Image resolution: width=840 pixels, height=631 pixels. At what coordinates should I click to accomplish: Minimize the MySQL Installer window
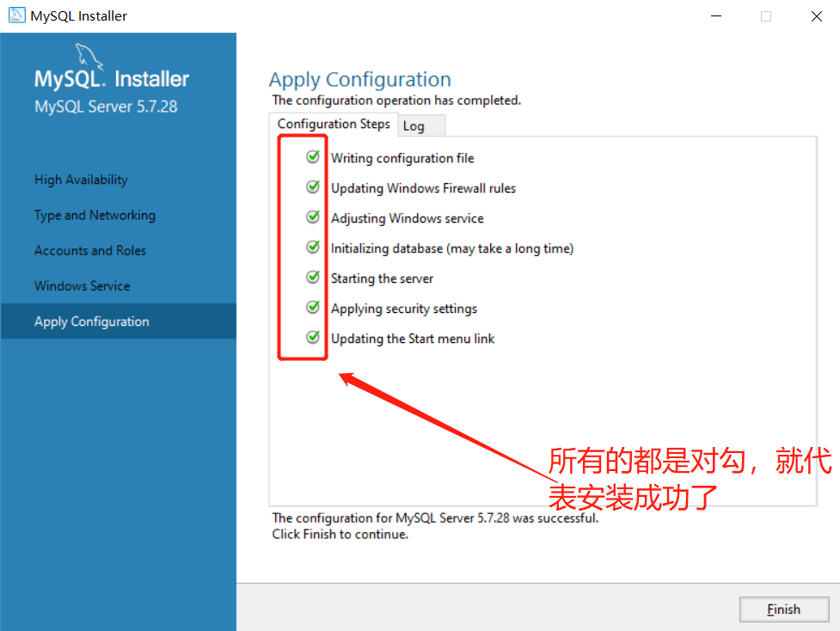(x=716, y=16)
